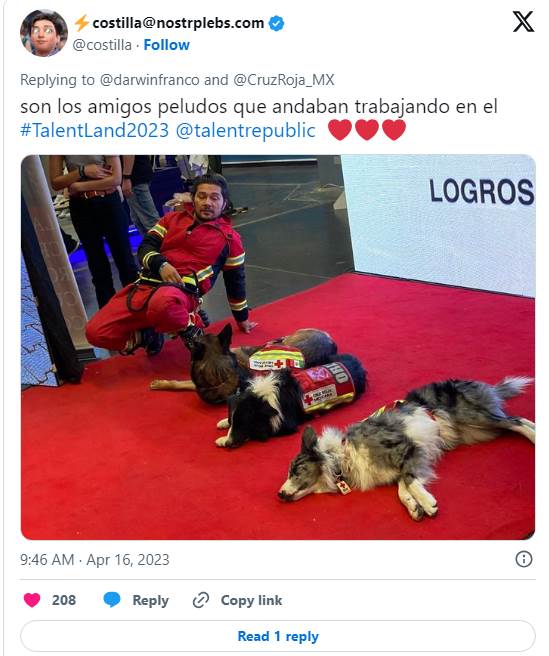549x656 pixels.
Task: Open the @CruzRoja_MX profile link
Action: point(283,79)
